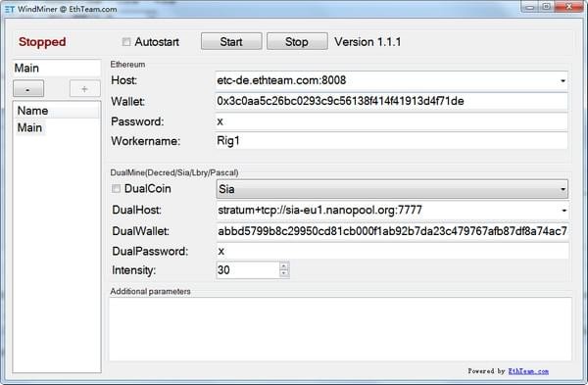Increase Intensity with up spinner arrow
The image size is (588, 385).
coord(284,265)
